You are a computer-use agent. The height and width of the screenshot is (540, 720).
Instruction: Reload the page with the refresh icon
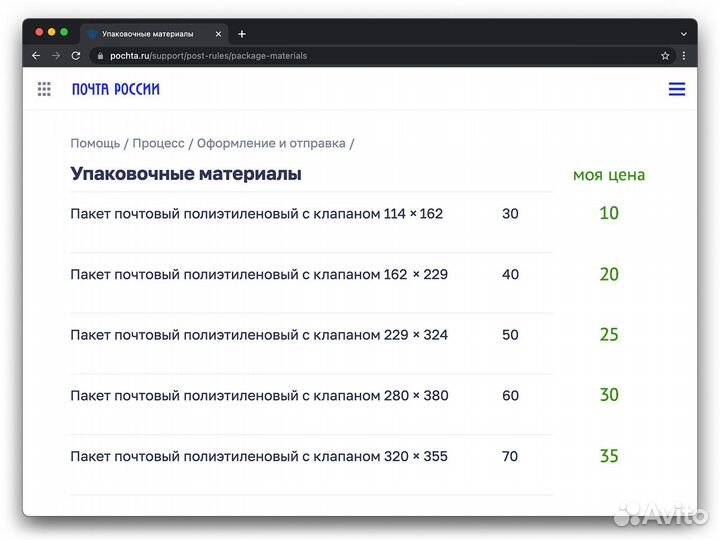pos(76,56)
